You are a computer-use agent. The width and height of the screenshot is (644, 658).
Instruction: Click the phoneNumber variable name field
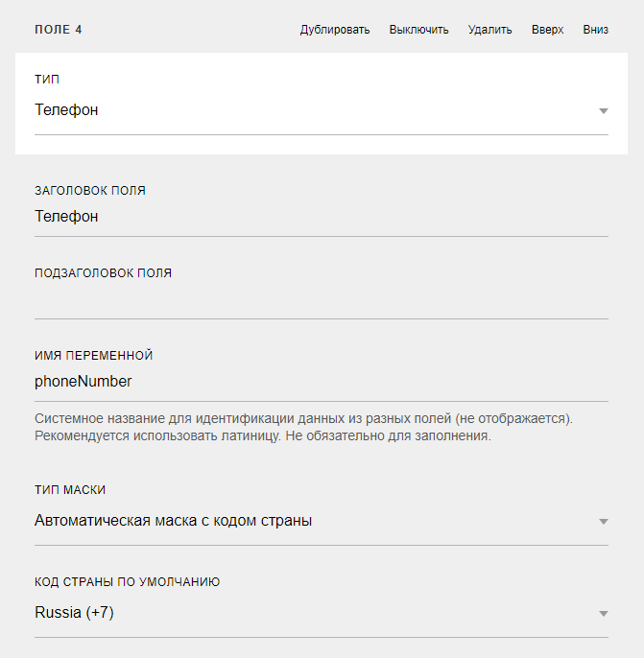tap(321, 382)
